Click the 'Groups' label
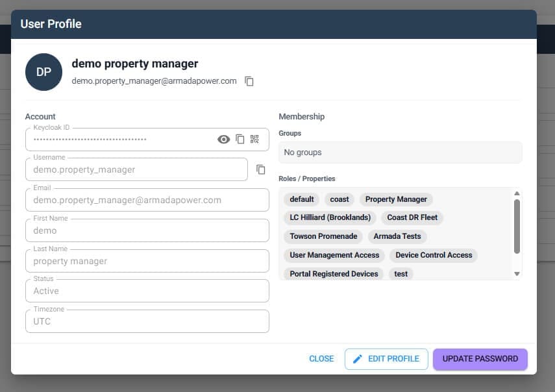Image resolution: width=555 pixels, height=392 pixels. click(290, 134)
